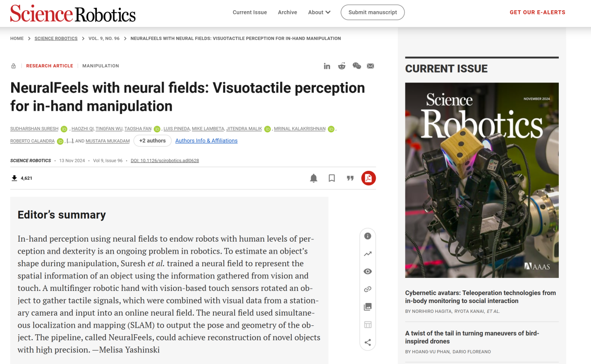Share article on LinkedIn
The height and width of the screenshot is (364, 591).
click(x=327, y=66)
